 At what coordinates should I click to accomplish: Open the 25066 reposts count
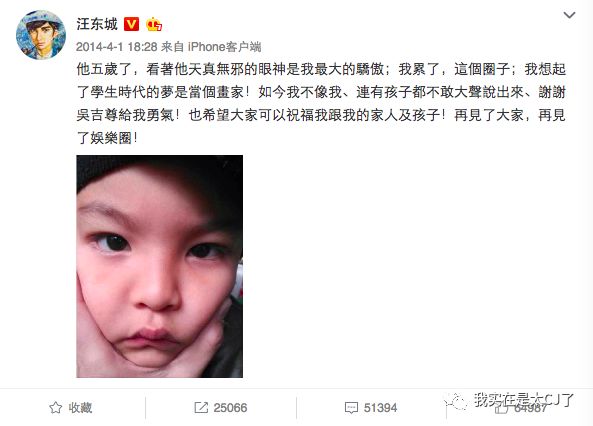point(230,408)
